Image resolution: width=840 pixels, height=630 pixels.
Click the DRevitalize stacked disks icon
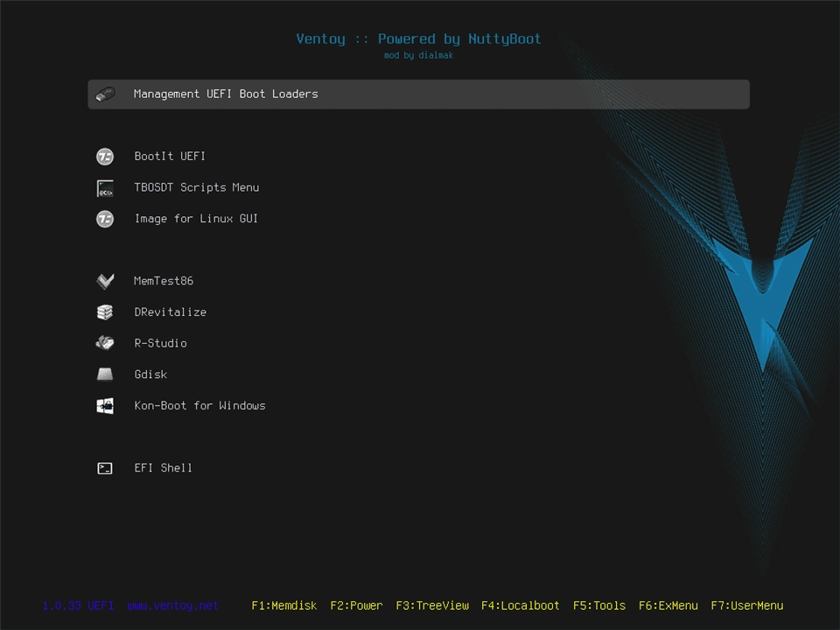[x=105, y=312]
